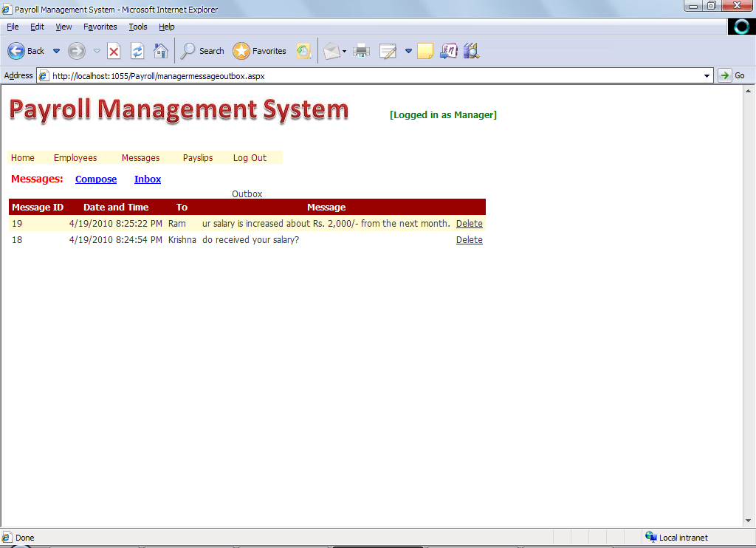Click the browser Back button
Viewport: 756px width, 548px height.
point(26,51)
